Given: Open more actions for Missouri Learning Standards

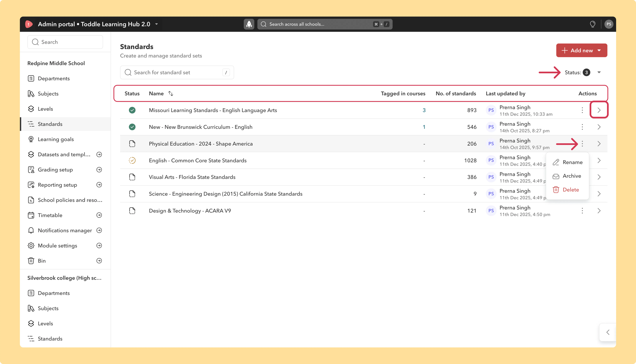Looking at the screenshot, I should [x=582, y=110].
